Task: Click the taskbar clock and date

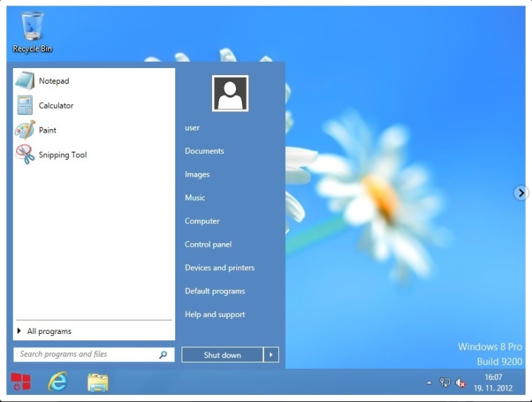Action: click(x=493, y=383)
